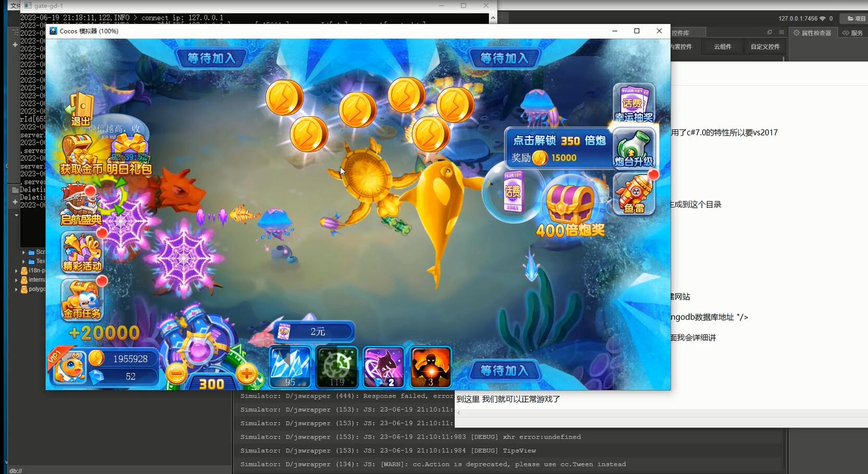The height and width of the screenshot is (474, 868).
Task: Open the 幸运抽奖 lucky draw icon
Action: (x=633, y=104)
